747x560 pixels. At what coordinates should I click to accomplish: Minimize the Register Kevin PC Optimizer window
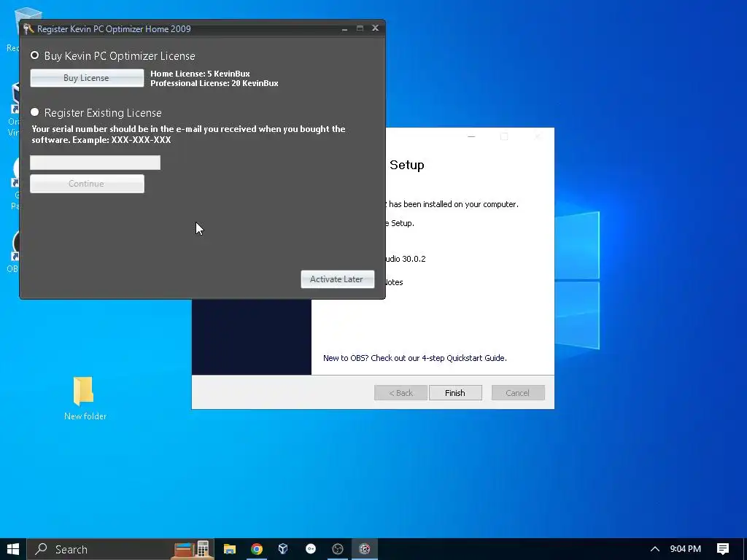[344, 28]
